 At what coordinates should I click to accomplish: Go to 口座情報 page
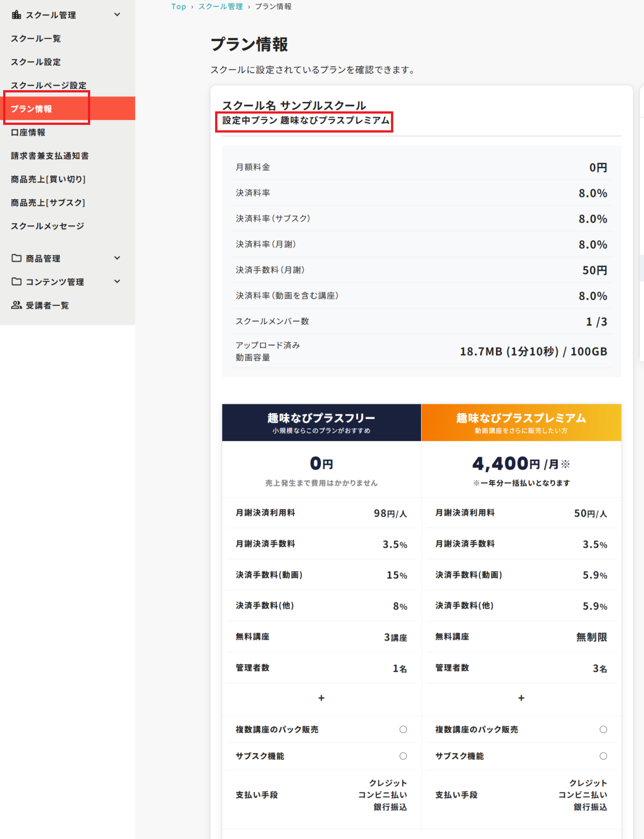28,133
